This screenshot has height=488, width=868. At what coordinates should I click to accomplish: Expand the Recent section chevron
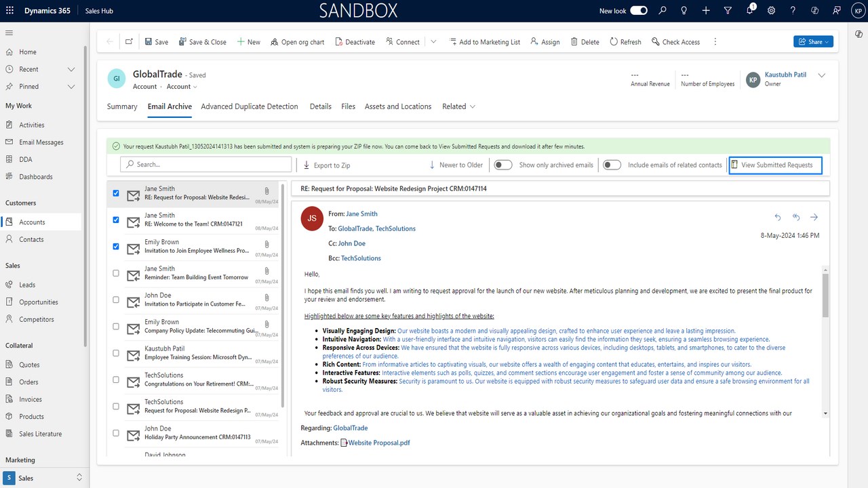71,69
